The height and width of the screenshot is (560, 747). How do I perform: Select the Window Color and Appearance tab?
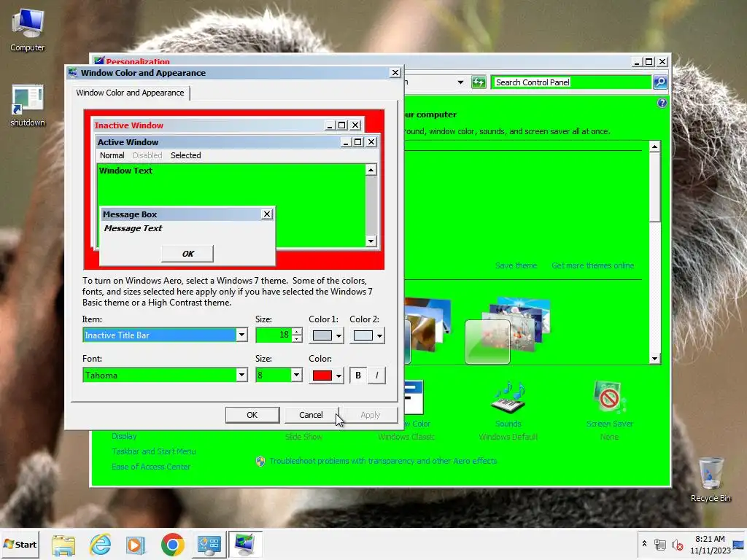(x=130, y=93)
